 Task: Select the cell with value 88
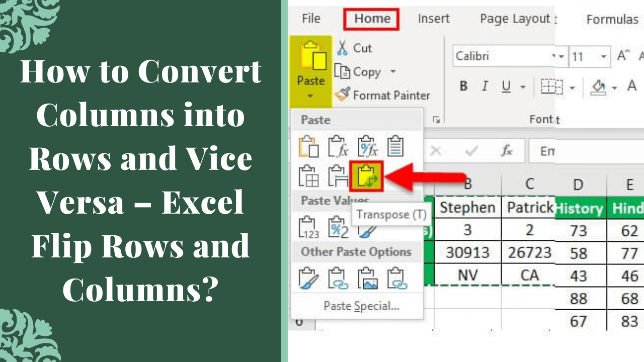[x=581, y=299]
